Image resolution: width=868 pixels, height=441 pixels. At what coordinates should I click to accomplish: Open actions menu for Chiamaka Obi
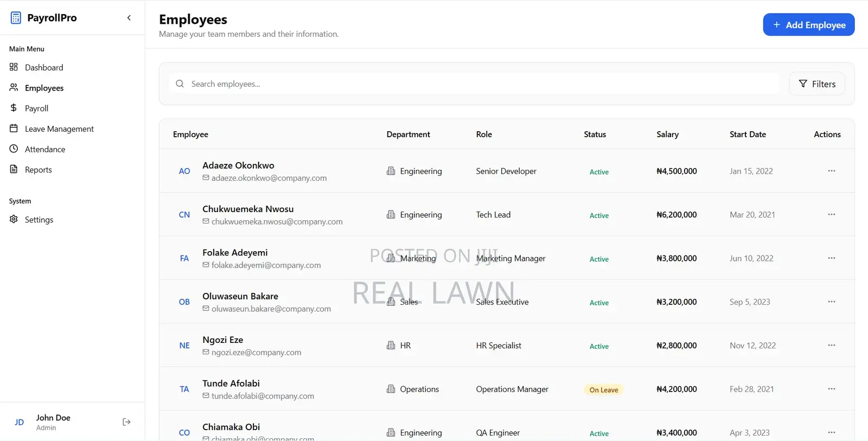coord(831,432)
